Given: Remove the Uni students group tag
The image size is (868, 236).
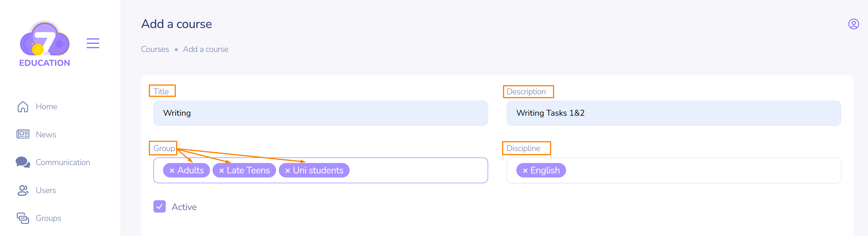Looking at the screenshot, I should (x=287, y=171).
